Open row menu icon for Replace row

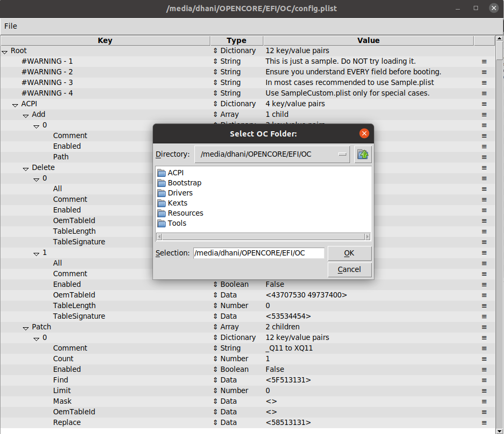click(x=484, y=422)
